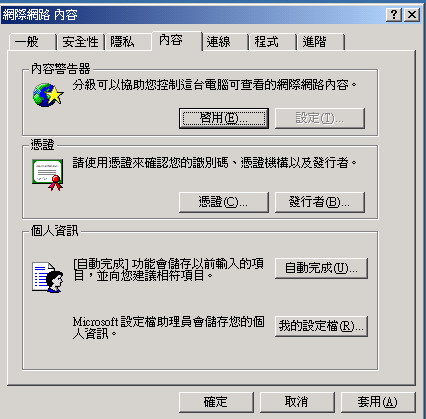Cancel the dialog with the 取消 button

[x=297, y=402]
